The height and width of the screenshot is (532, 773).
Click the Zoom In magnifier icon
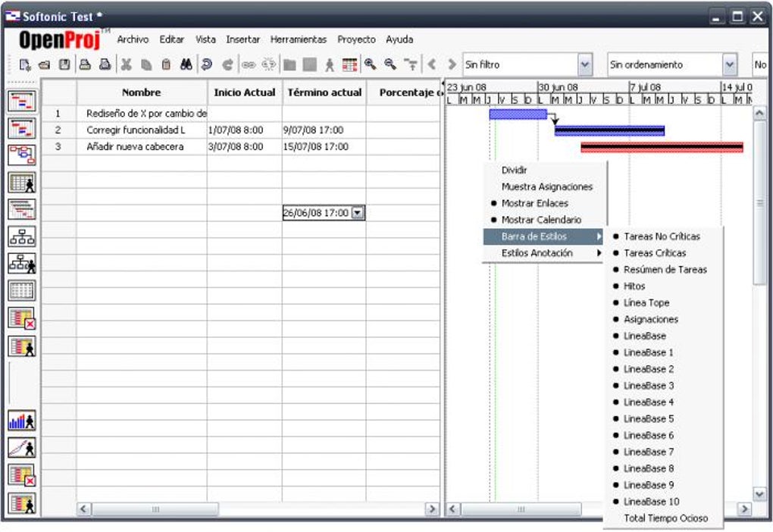(x=371, y=64)
